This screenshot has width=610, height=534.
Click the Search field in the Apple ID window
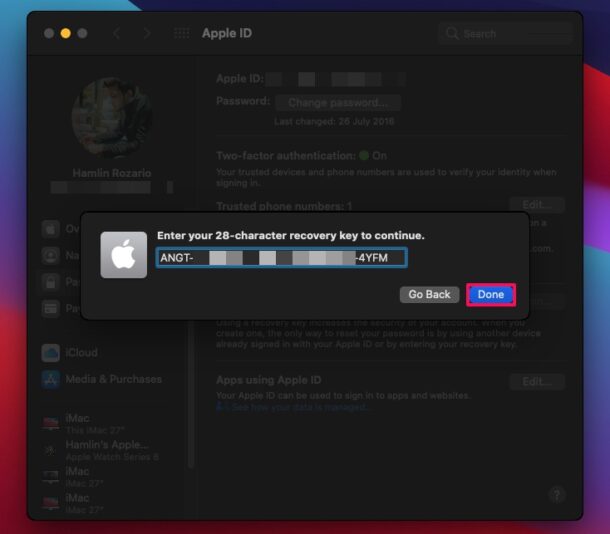(x=505, y=34)
